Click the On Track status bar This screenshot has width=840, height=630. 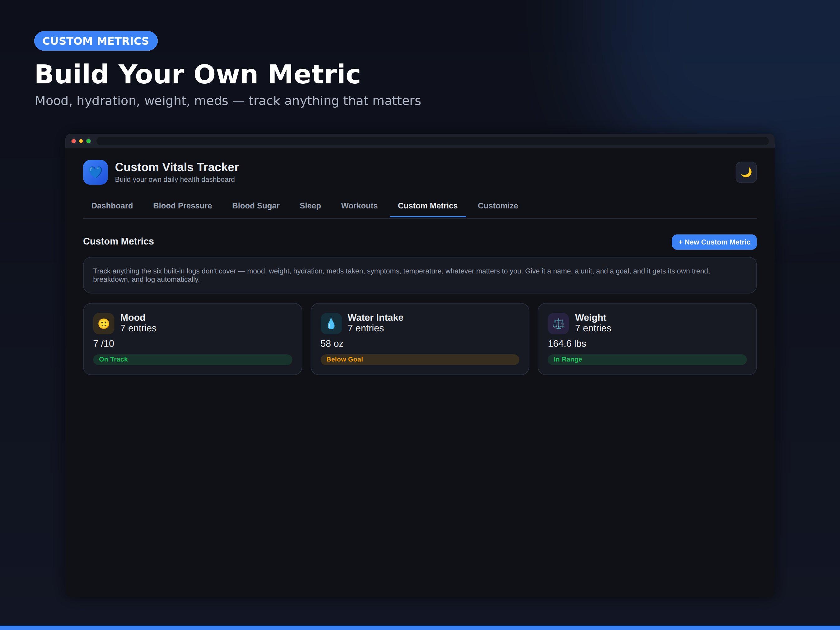pyautogui.click(x=193, y=359)
